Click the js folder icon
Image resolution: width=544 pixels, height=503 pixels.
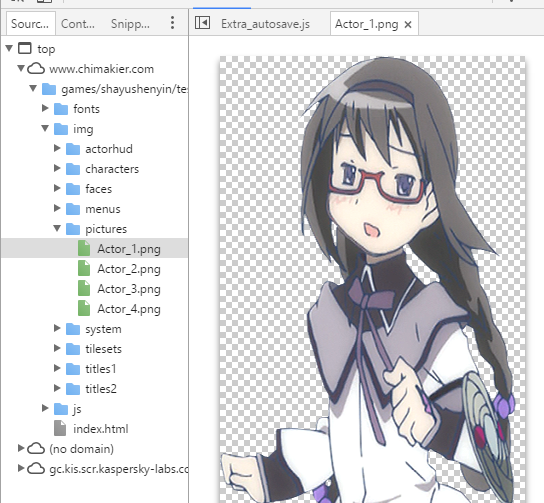pyautogui.click(x=61, y=409)
